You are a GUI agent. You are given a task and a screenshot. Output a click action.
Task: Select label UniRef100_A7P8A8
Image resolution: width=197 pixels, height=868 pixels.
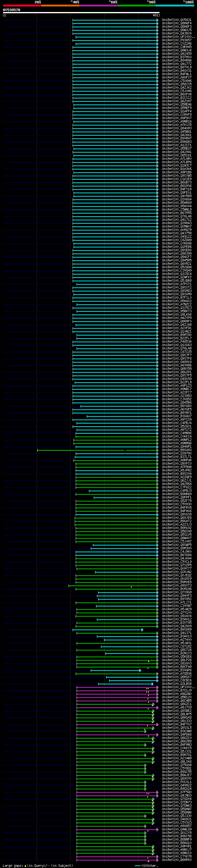(x=176, y=467)
